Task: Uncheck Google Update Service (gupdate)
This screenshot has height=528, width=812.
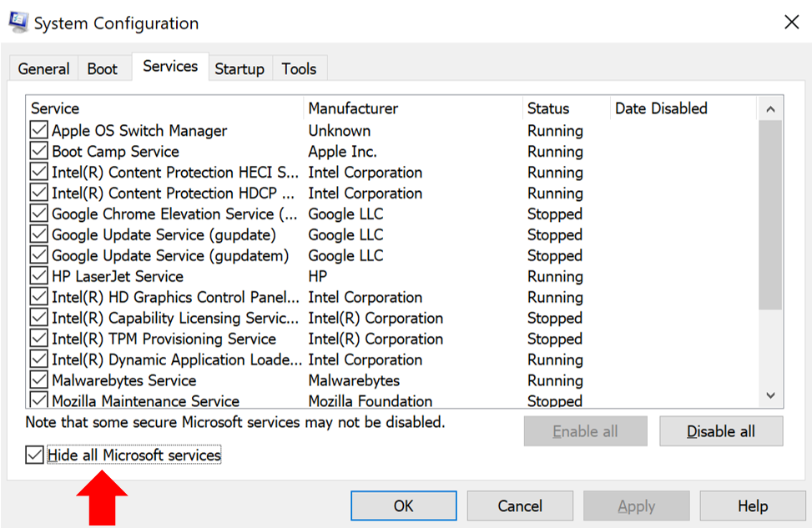Action: click(x=38, y=235)
